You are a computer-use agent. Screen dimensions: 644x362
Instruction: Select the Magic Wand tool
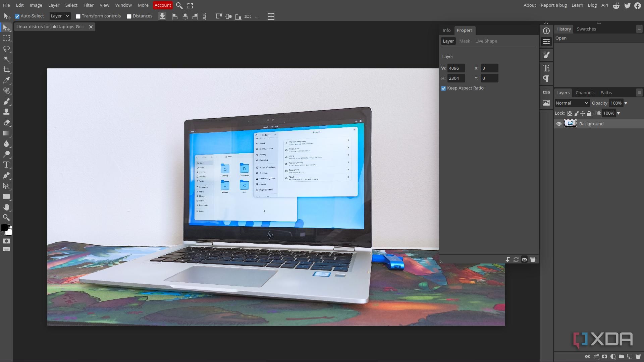[x=6, y=59]
